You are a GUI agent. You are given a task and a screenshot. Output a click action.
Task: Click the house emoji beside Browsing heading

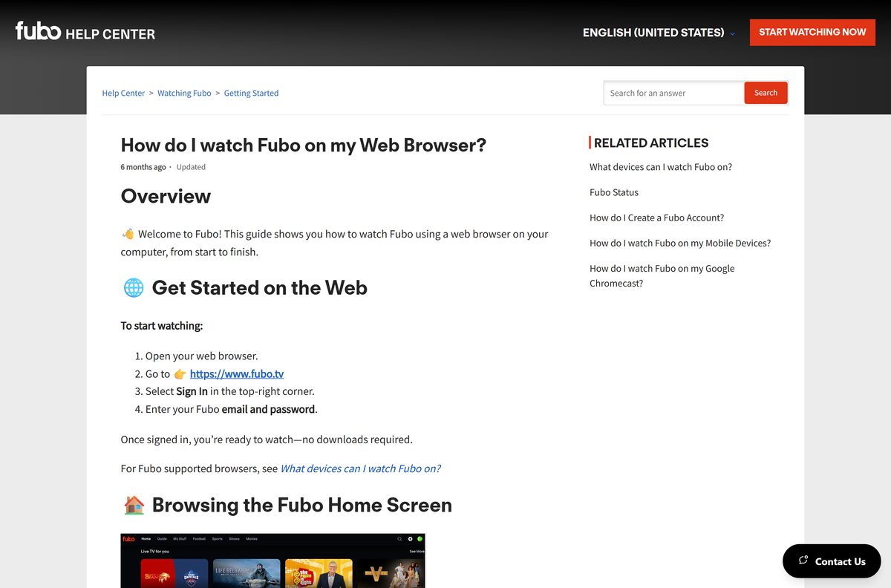pyautogui.click(x=134, y=505)
